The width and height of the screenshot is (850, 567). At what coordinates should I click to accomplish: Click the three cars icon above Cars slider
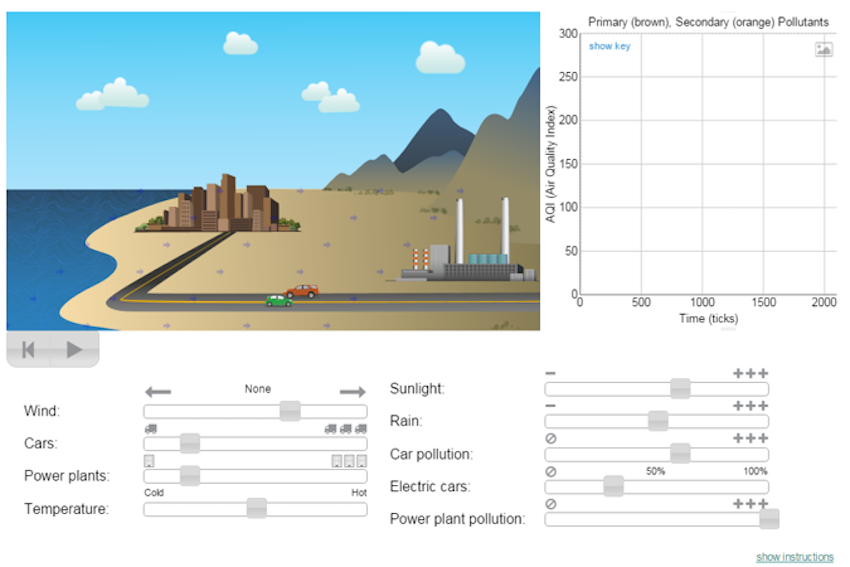tap(345, 428)
